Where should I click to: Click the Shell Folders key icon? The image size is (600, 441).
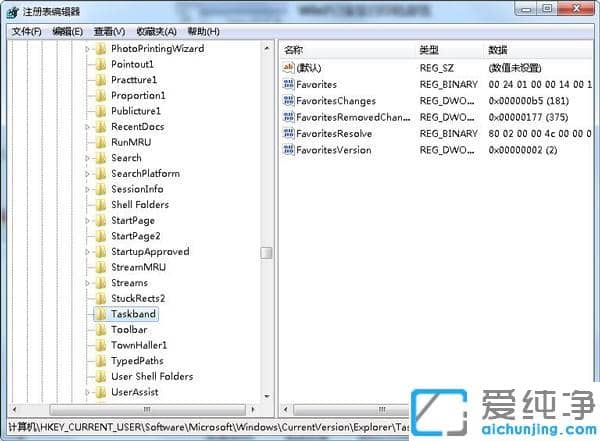coord(101,205)
